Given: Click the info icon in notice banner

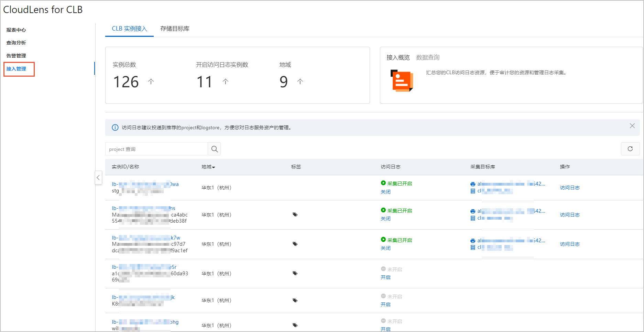Looking at the screenshot, I should 115,128.
